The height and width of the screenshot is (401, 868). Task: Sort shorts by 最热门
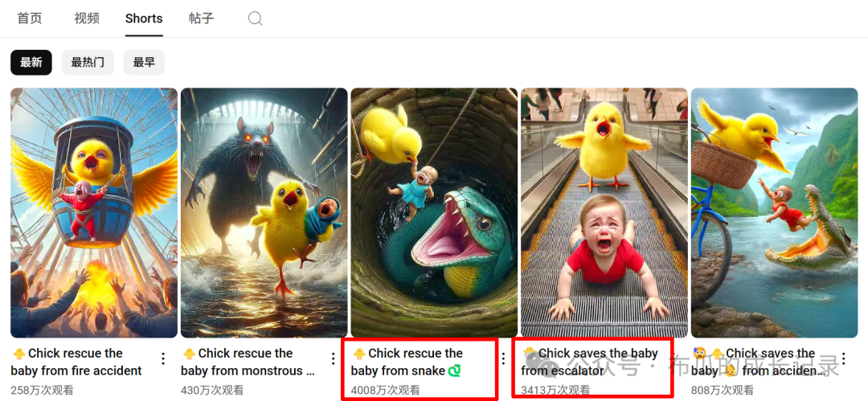[88, 63]
